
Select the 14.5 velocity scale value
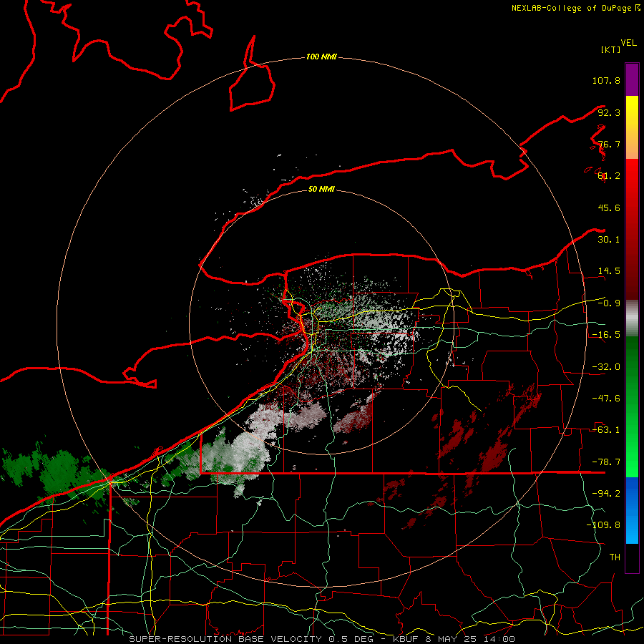(x=609, y=271)
